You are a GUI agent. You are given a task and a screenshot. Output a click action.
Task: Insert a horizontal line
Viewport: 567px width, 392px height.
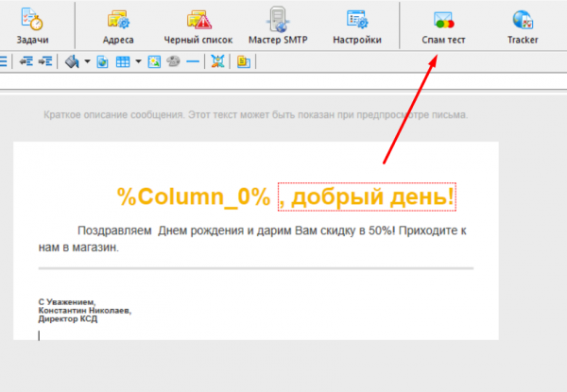[x=193, y=61]
